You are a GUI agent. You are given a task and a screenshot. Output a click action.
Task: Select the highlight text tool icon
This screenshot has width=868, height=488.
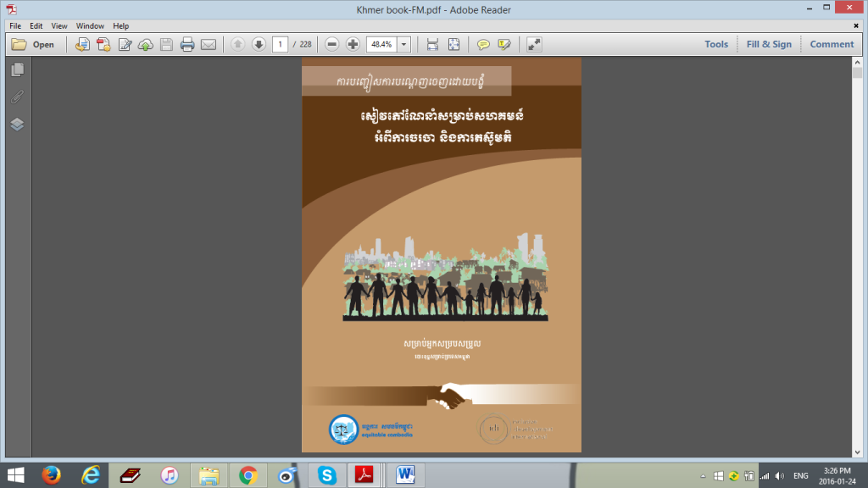pos(504,44)
